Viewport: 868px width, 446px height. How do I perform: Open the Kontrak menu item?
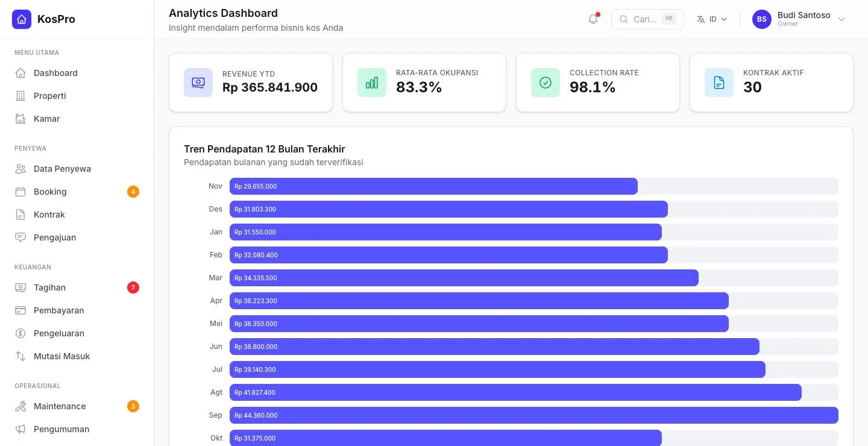[77, 215]
